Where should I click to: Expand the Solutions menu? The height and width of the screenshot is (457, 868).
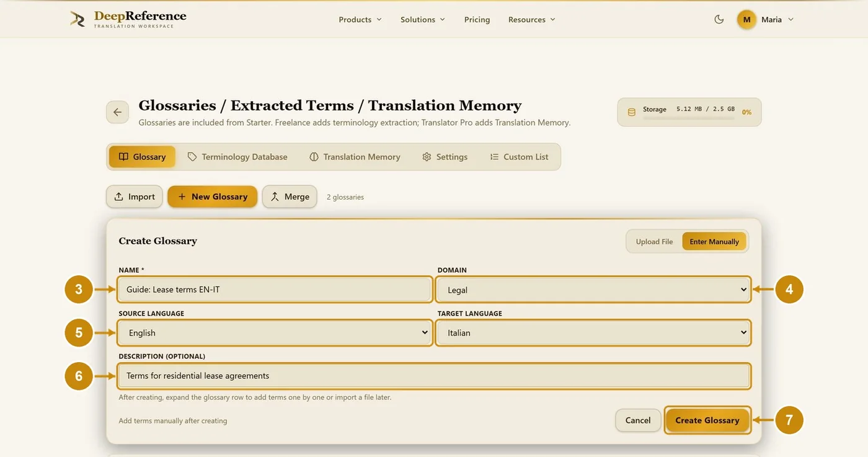[423, 20]
